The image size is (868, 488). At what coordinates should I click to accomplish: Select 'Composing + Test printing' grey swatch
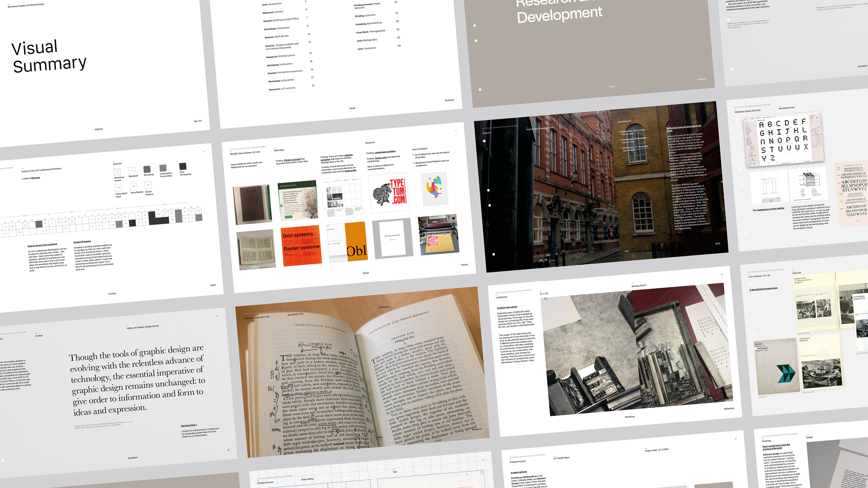tap(163, 168)
